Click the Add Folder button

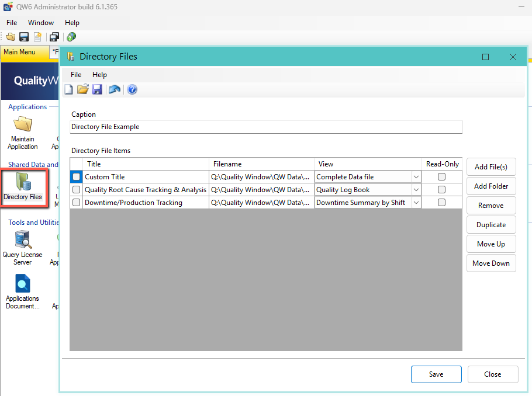490,186
